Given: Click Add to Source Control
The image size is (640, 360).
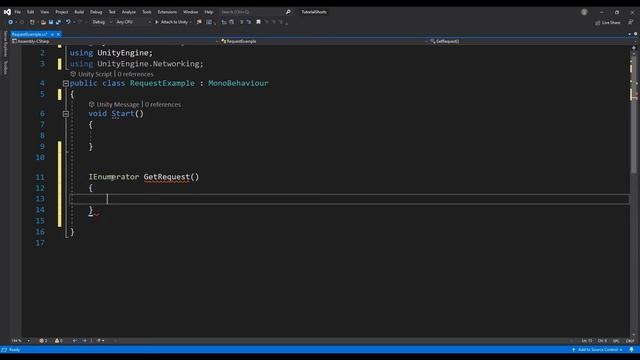Looking at the screenshot, I should point(598,350).
